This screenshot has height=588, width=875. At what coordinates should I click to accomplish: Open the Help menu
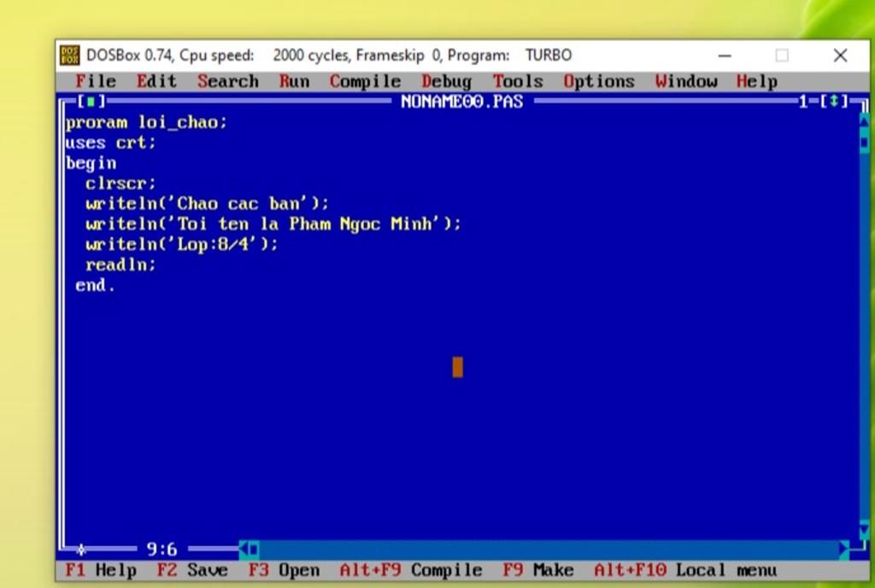[x=757, y=81]
